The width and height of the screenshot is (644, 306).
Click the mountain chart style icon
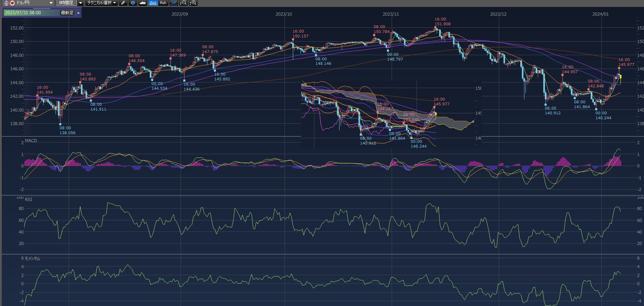tap(142, 3)
